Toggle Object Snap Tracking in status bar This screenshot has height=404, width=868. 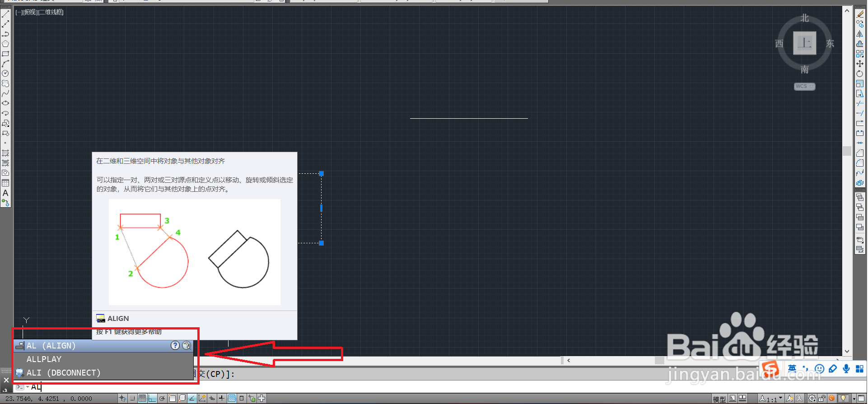[x=192, y=398]
